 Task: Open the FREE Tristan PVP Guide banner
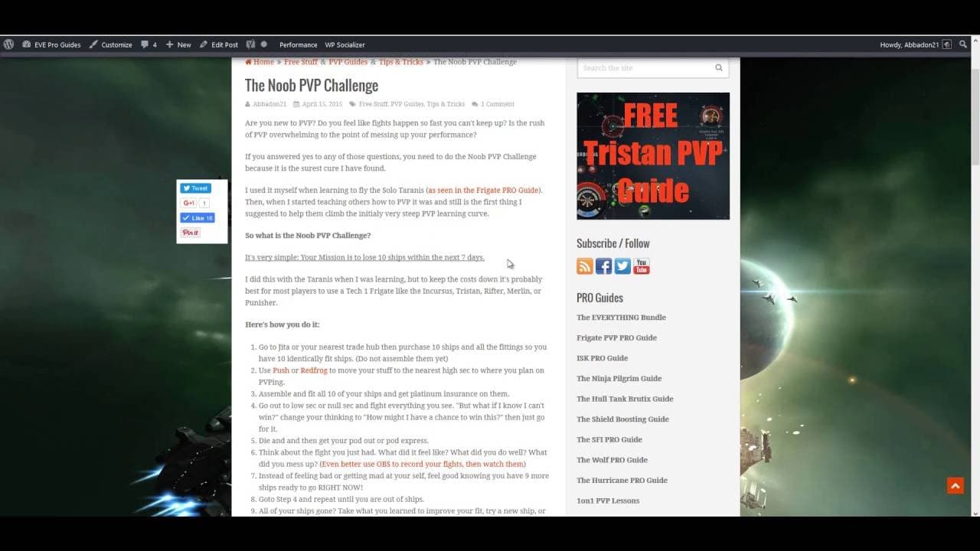[653, 156]
